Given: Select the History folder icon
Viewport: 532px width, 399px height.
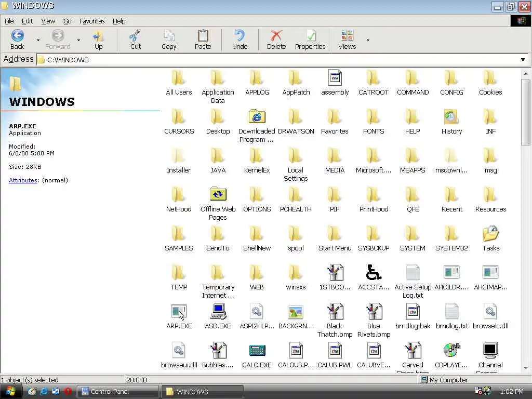Looking at the screenshot, I should tap(451, 117).
